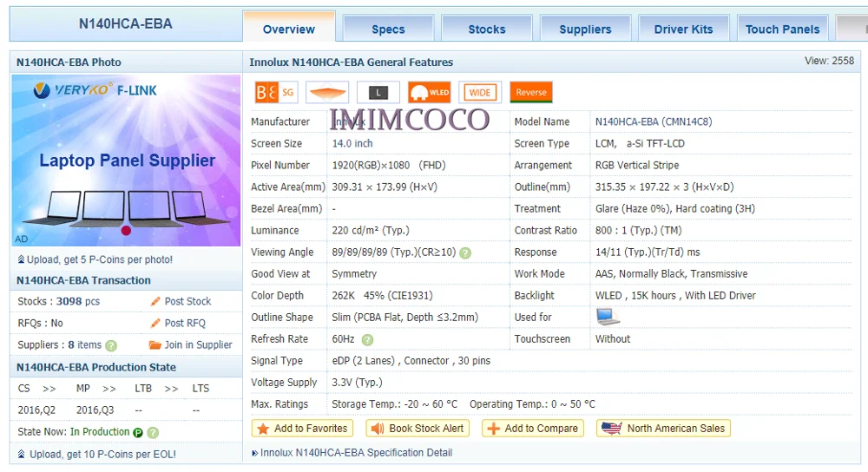
Task: Click the landscape L orientation icon
Action: point(378,93)
